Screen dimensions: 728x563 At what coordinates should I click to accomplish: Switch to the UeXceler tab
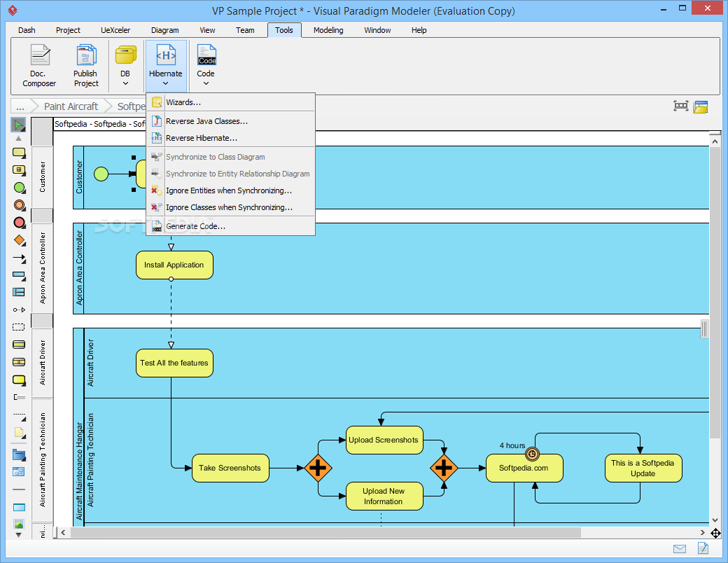(115, 30)
